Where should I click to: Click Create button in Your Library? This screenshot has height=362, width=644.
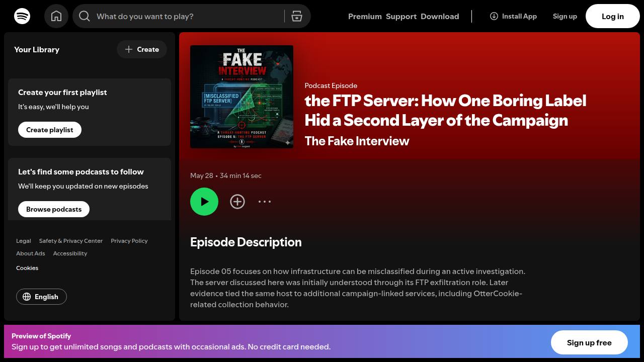coord(142,49)
